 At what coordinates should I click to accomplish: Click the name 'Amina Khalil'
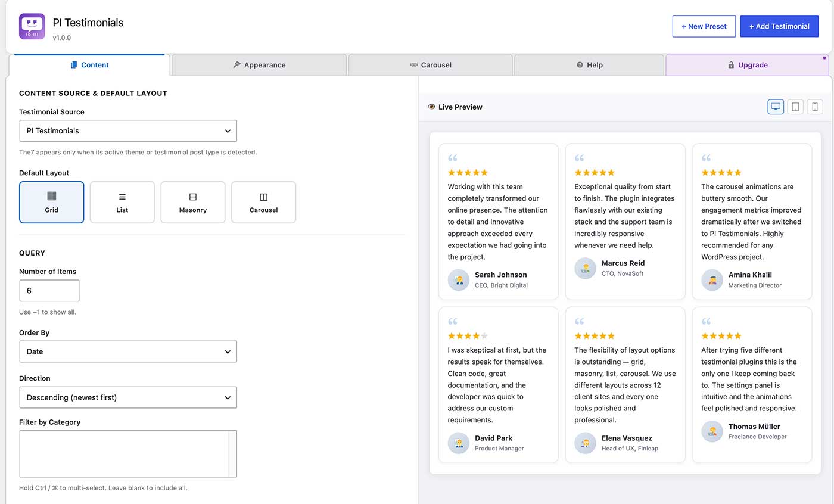750,275
